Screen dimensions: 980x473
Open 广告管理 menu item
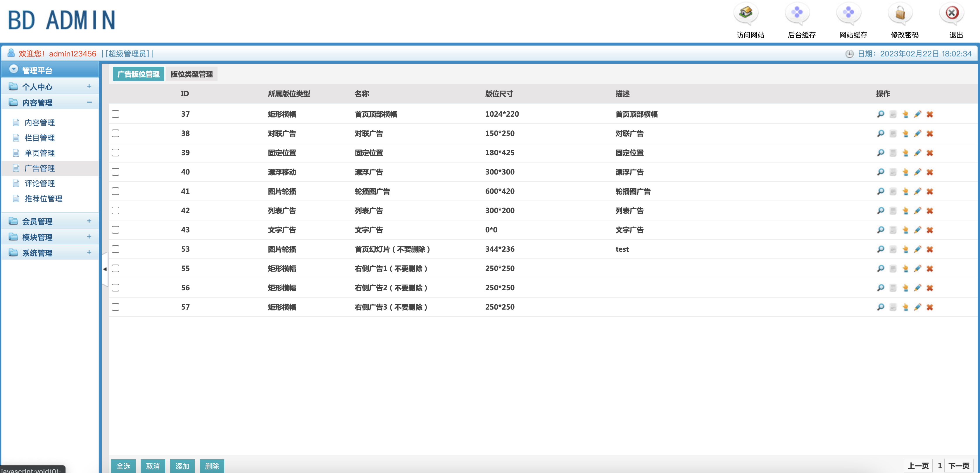pyautogui.click(x=39, y=168)
